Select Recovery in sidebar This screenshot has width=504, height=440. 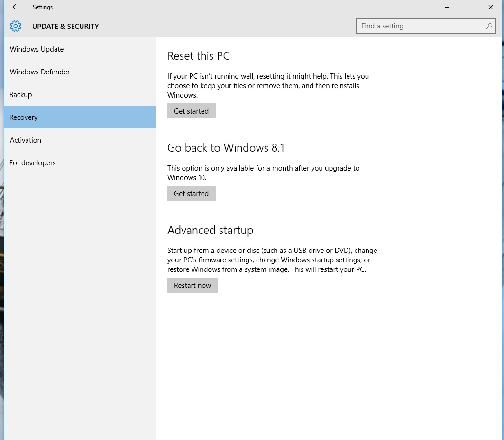[80, 117]
